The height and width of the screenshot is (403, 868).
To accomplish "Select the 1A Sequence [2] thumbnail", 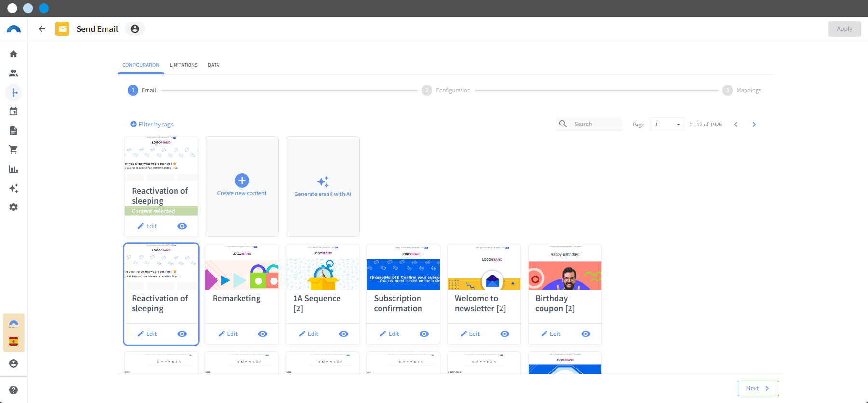I will [323, 267].
